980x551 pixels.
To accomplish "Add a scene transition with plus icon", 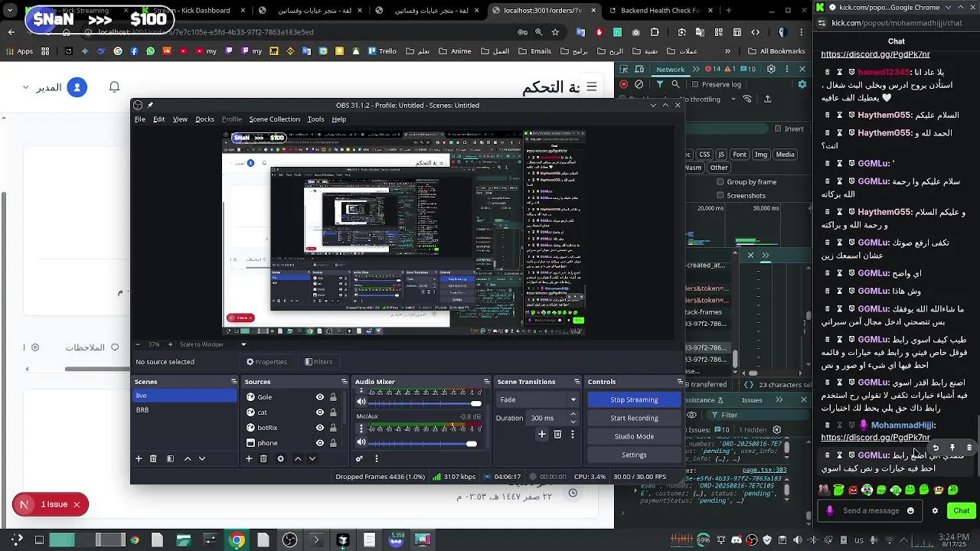I will click(x=542, y=434).
